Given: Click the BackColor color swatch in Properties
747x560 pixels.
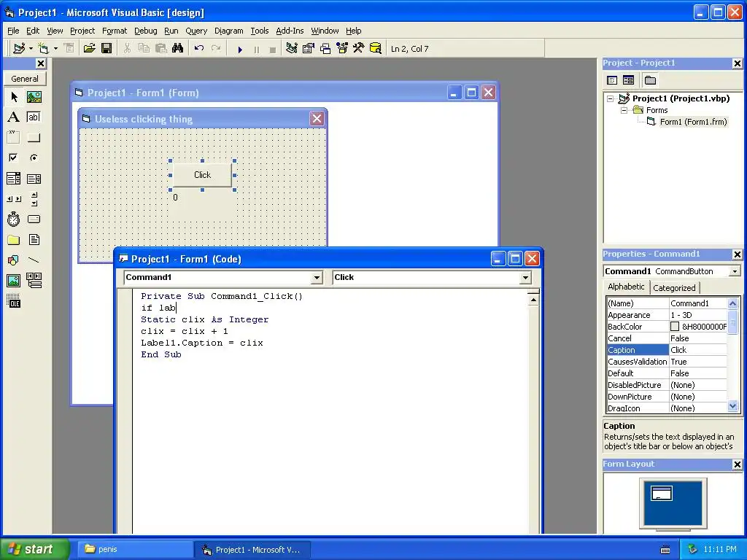Looking at the screenshot, I should click(x=675, y=327).
